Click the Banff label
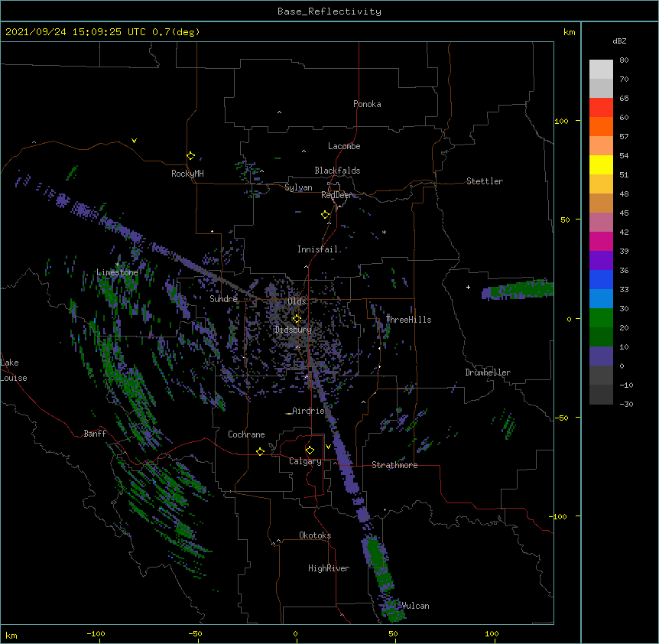The width and height of the screenshot is (659, 644). (95, 434)
